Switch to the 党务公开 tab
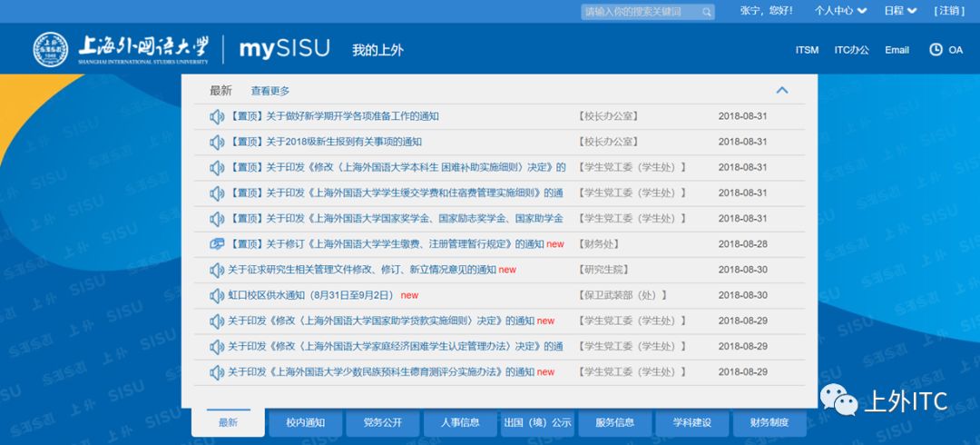980x445 pixels. 383,422
